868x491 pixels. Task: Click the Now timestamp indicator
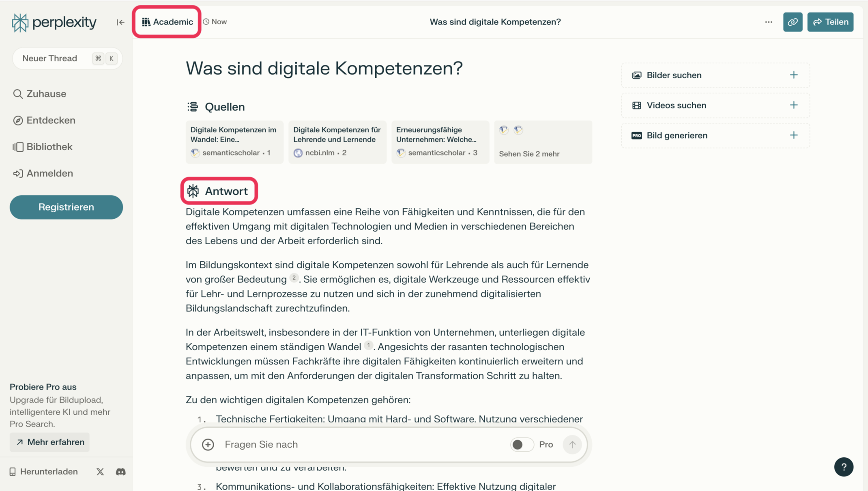pyautogui.click(x=215, y=22)
